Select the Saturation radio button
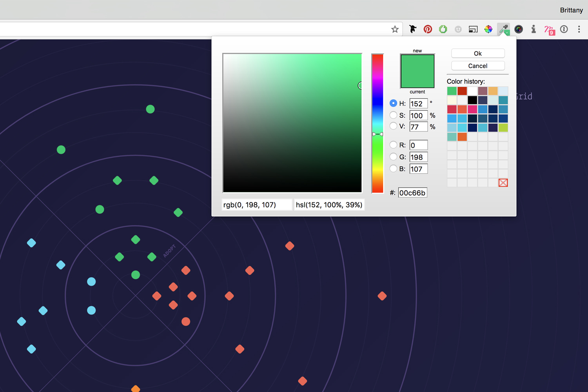588x392 pixels. tap(393, 115)
